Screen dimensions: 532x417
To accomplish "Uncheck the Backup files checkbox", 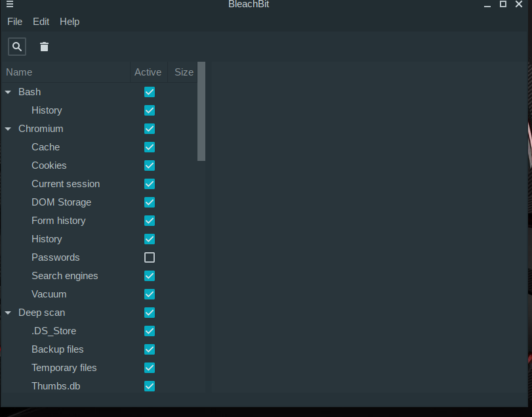I will [150, 349].
